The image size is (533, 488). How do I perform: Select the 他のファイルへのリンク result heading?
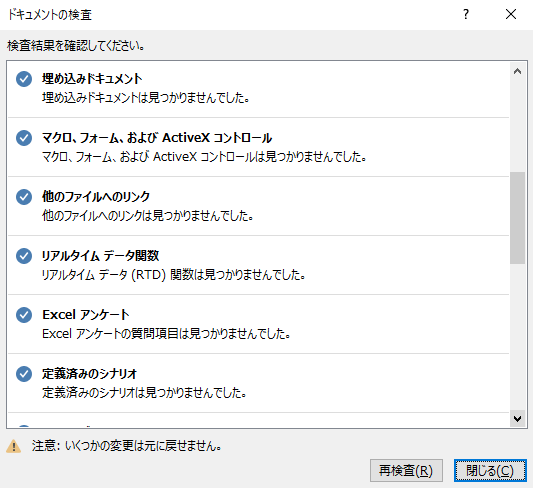pyautogui.click(x=96, y=197)
